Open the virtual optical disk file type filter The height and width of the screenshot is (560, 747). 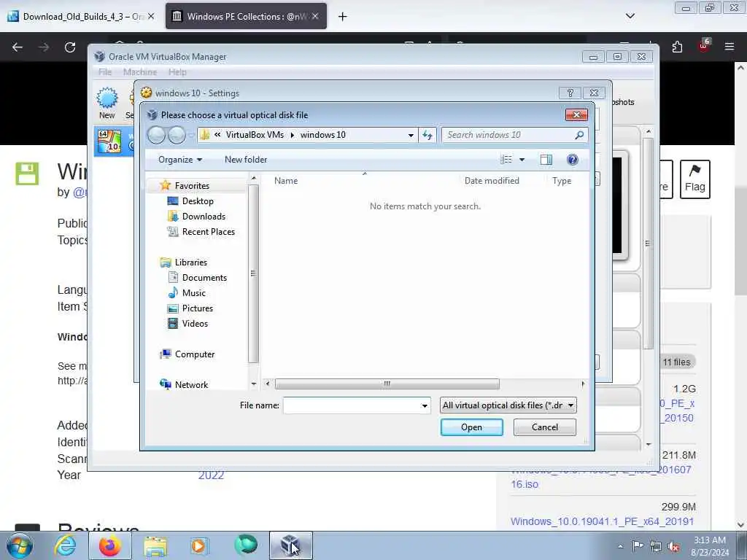508,405
